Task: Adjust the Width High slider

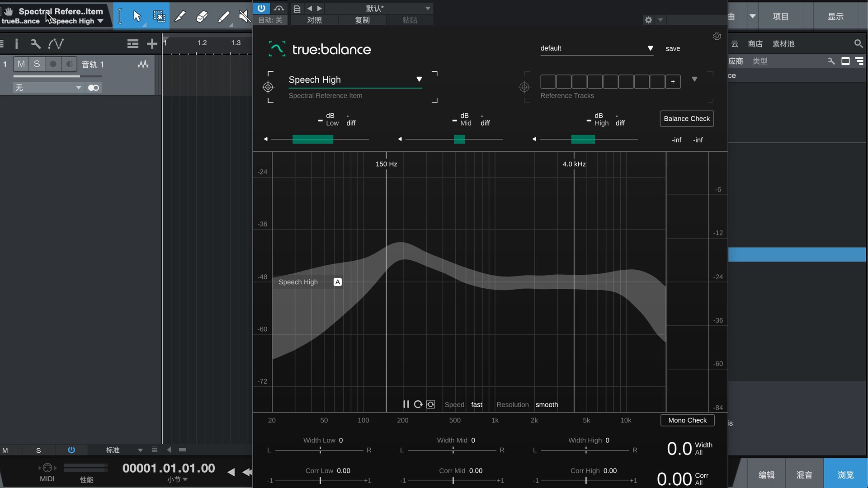Action: (586, 450)
